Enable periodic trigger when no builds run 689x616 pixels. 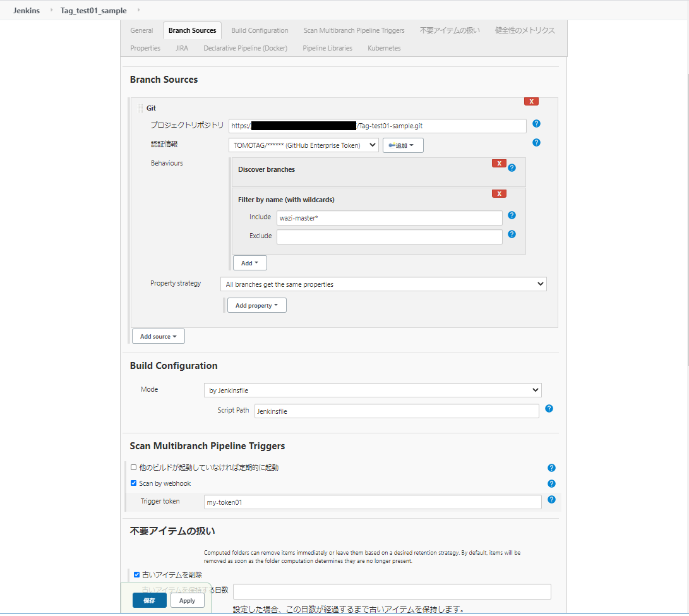point(134,468)
